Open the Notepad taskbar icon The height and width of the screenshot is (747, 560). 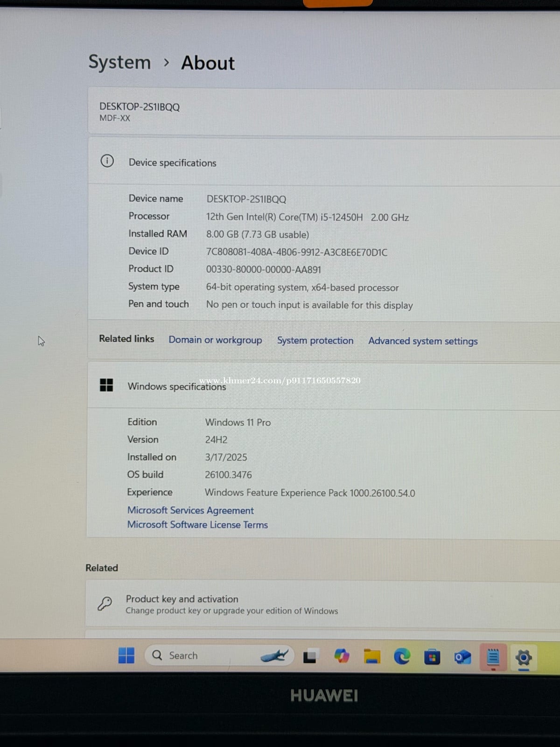coord(493,657)
